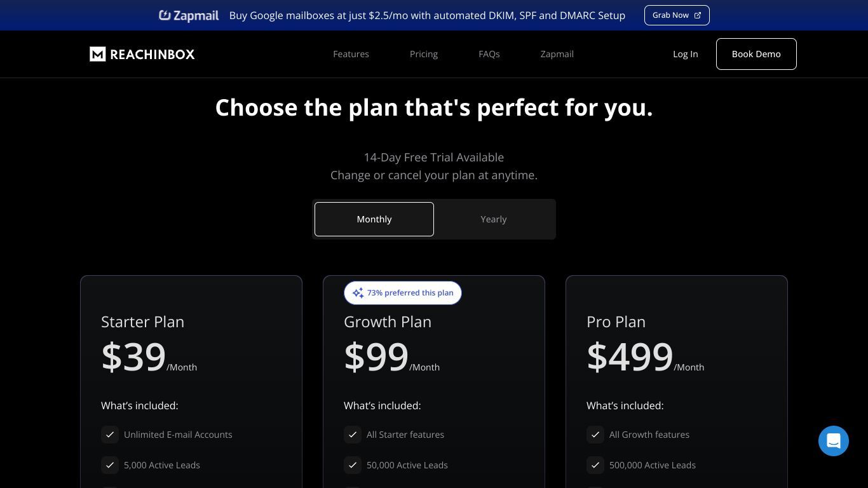This screenshot has height=488, width=868.
Task: Go to Pricing in the navigation
Action: tap(424, 54)
